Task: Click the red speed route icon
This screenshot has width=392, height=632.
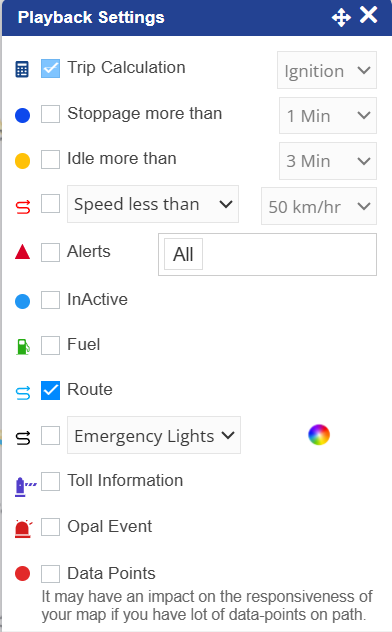Action: coord(23,207)
